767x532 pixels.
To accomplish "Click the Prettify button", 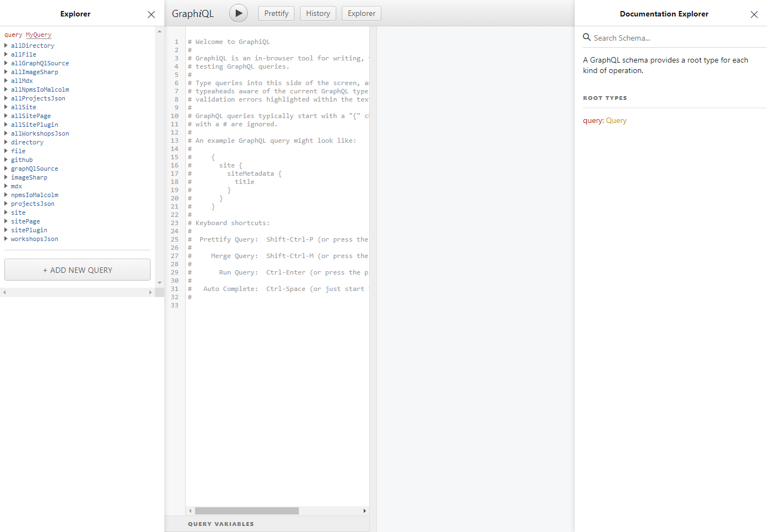I will tap(276, 13).
